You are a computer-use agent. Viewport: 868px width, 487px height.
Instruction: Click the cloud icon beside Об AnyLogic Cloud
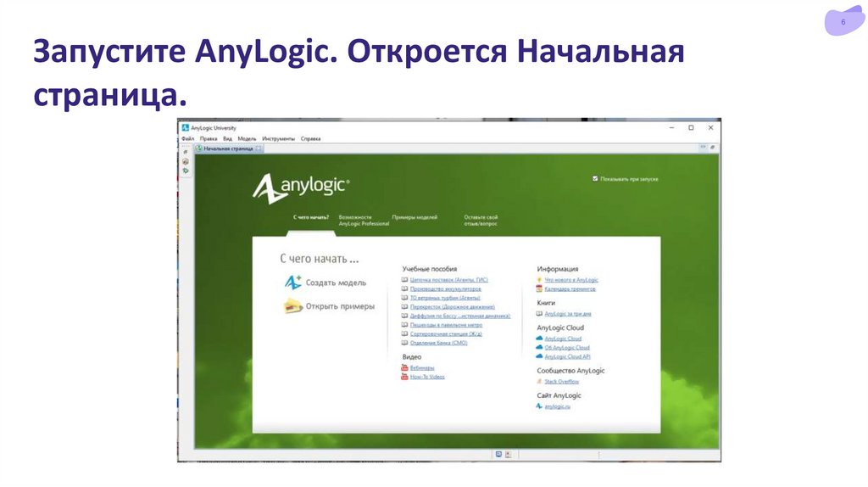pos(539,347)
